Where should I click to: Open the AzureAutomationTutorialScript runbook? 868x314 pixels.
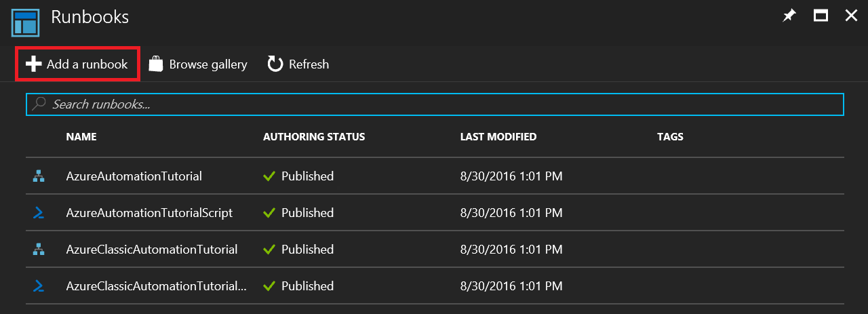(149, 213)
